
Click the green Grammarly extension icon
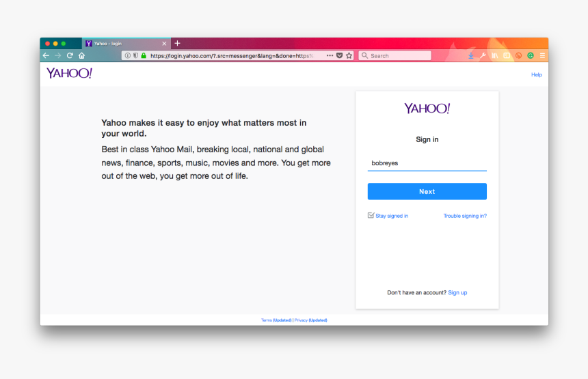531,55
